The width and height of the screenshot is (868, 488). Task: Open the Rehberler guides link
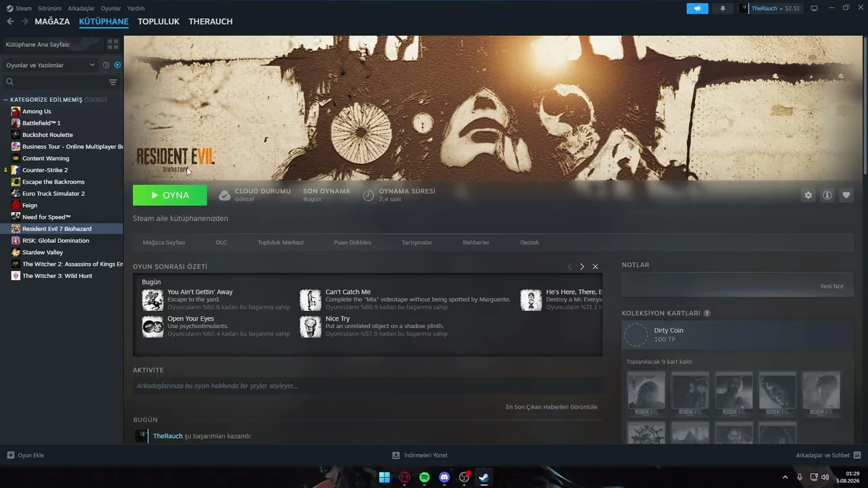click(x=476, y=243)
